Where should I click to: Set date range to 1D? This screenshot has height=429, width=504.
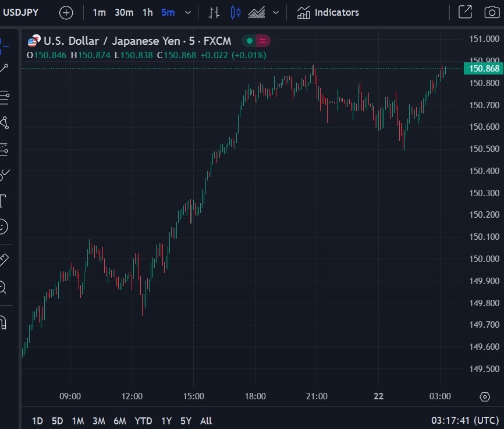(37, 421)
